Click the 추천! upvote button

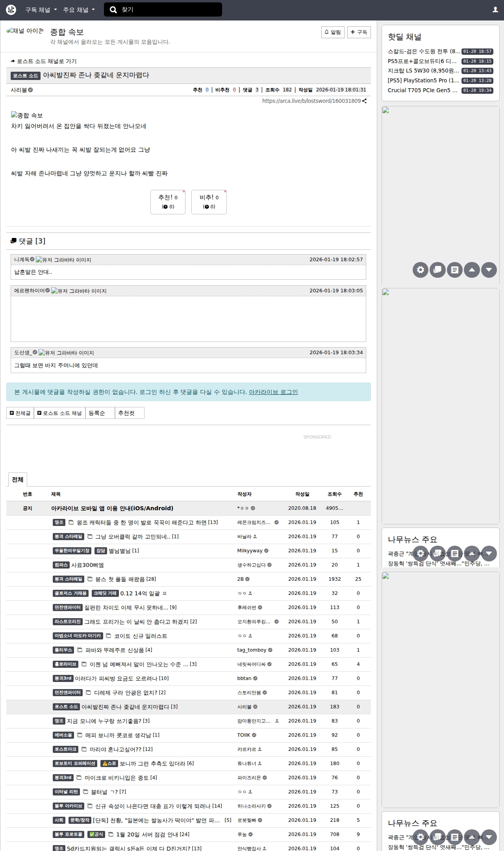click(168, 202)
